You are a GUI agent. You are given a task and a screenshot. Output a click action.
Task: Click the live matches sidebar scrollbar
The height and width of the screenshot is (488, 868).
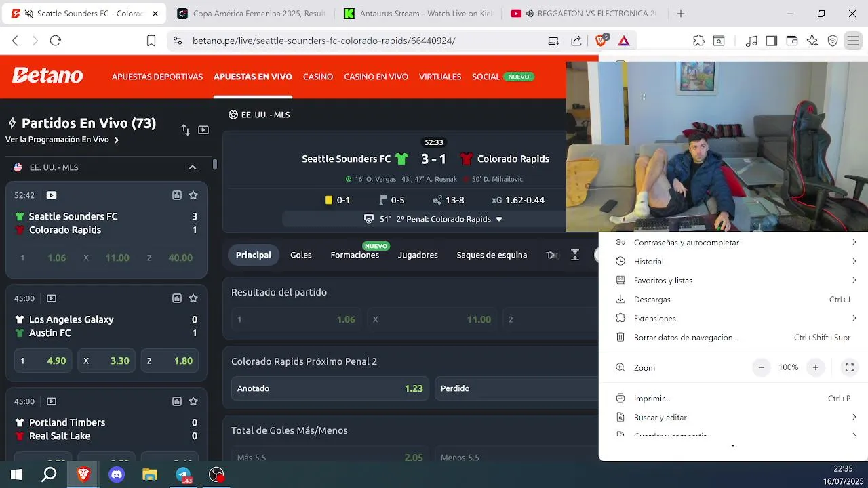pyautogui.click(x=215, y=164)
